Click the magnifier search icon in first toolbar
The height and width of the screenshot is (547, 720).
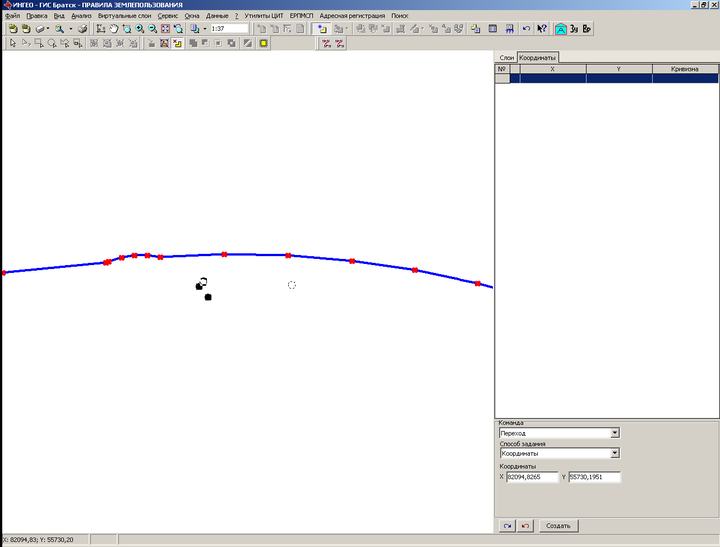click(59, 29)
